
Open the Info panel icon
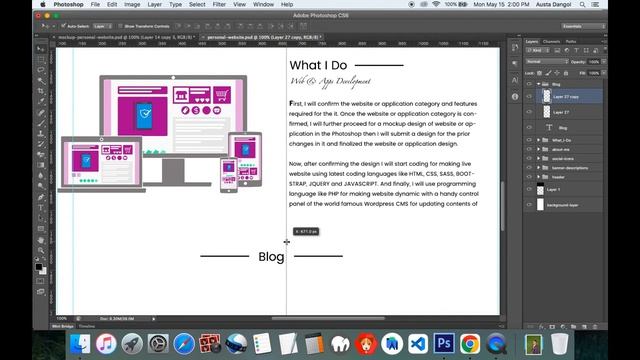pyautogui.click(x=515, y=97)
